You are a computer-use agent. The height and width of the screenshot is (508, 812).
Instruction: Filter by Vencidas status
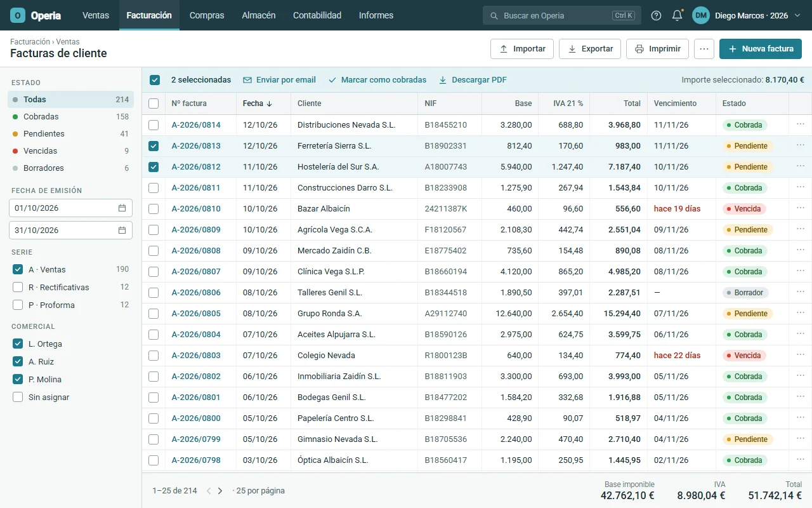tap(71, 151)
